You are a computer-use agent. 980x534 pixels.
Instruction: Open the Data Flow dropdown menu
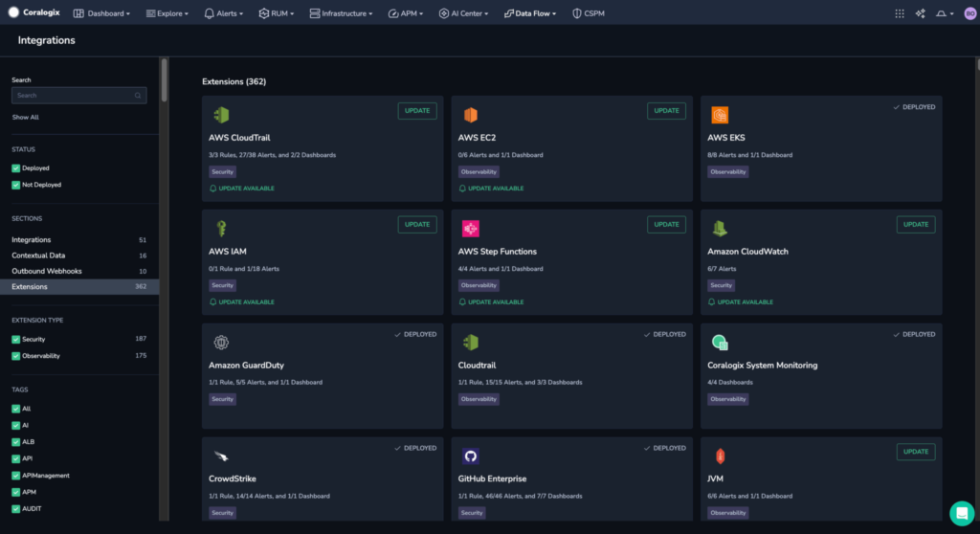(x=530, y=13)
